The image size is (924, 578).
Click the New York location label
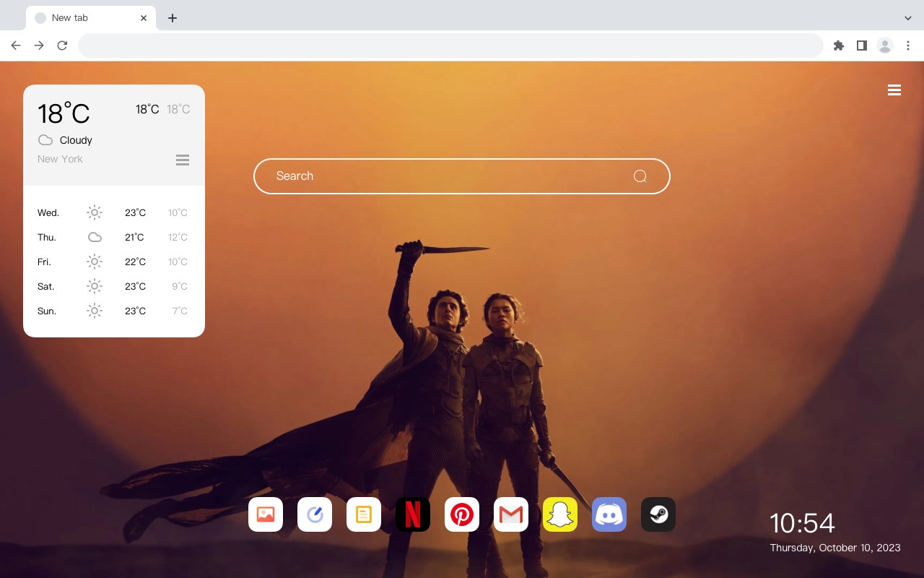click(x=60, y=159)
